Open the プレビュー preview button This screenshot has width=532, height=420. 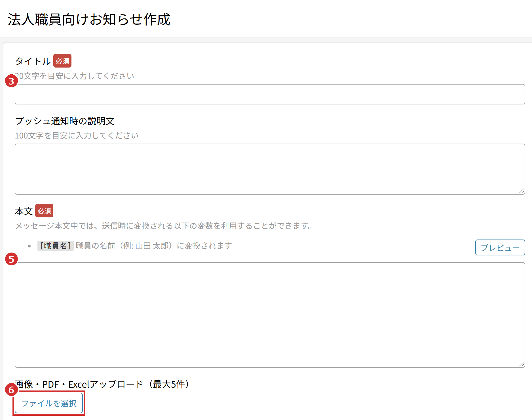[x=500, y=247]
